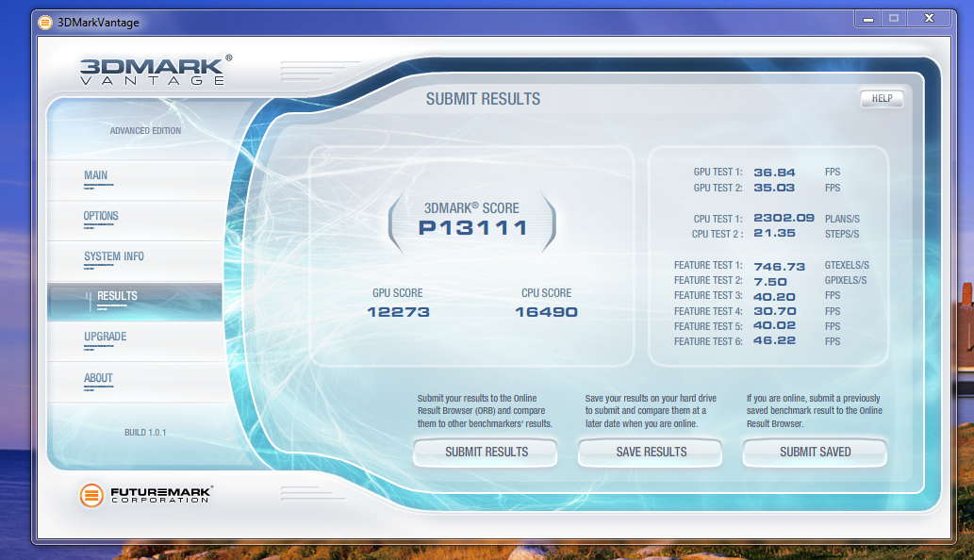Click the 3DMark Vantage logo
This screenshot has height=560, width=974.
point(156,70)
